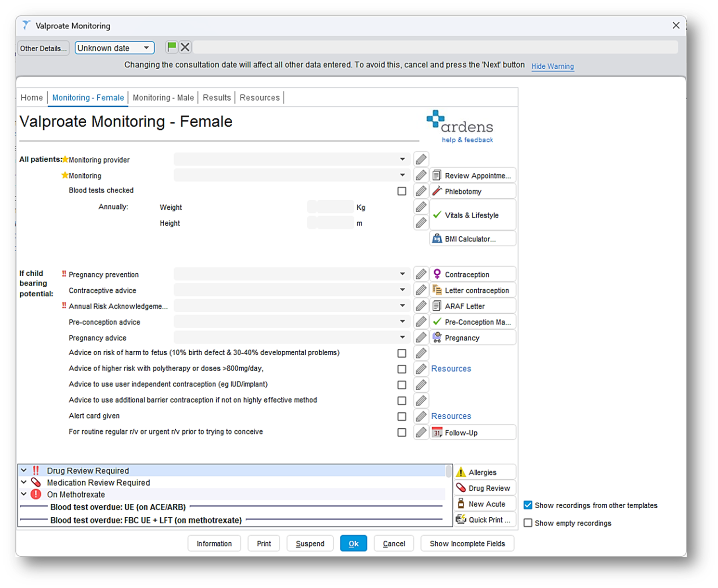Screen dimensions: 718x588
Task: Click the pencil icon for Alert card given
Action: coord(421,416)
